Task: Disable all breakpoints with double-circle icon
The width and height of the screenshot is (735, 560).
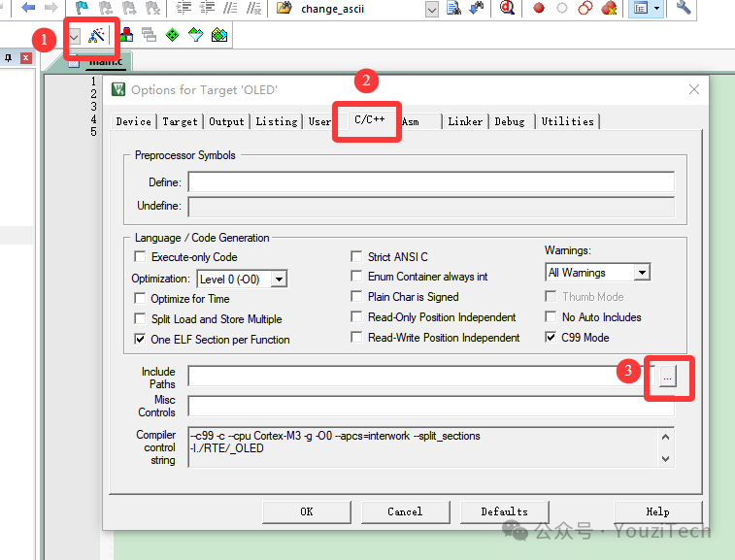Action: point(585,8)
